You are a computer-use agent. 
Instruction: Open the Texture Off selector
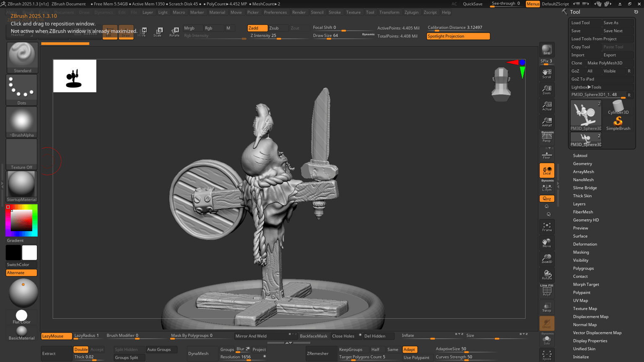click(x=22, y=154)
